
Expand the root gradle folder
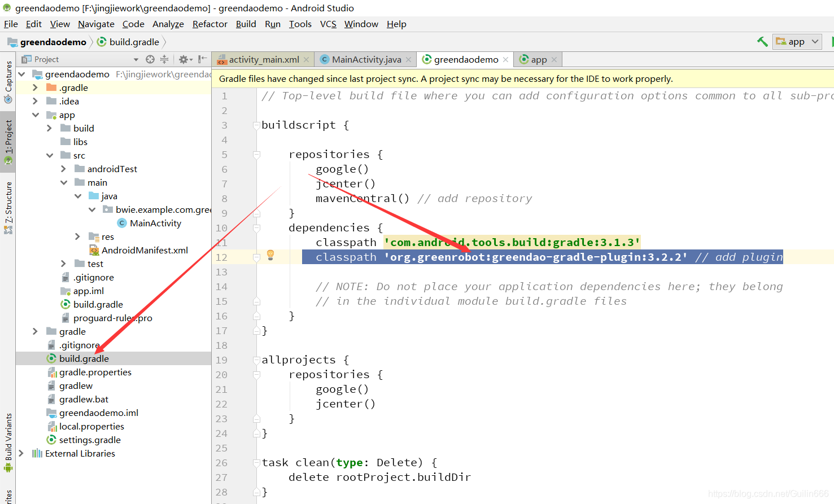[x=35, y=331]
